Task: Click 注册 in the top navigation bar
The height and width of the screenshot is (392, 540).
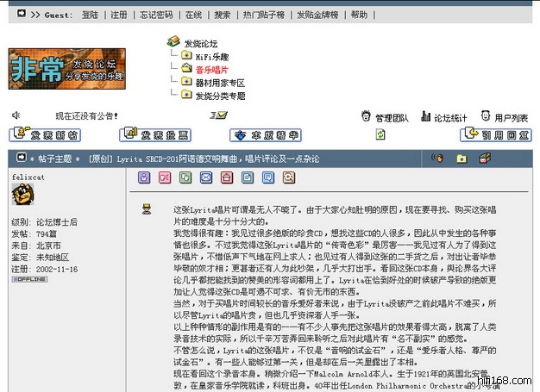Action: (119, 15)
